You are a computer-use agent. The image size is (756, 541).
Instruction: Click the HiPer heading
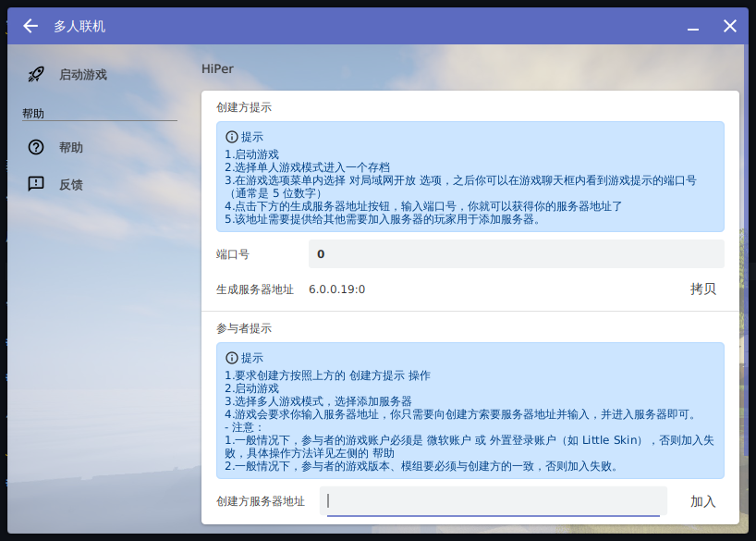[x=217, y=69]
